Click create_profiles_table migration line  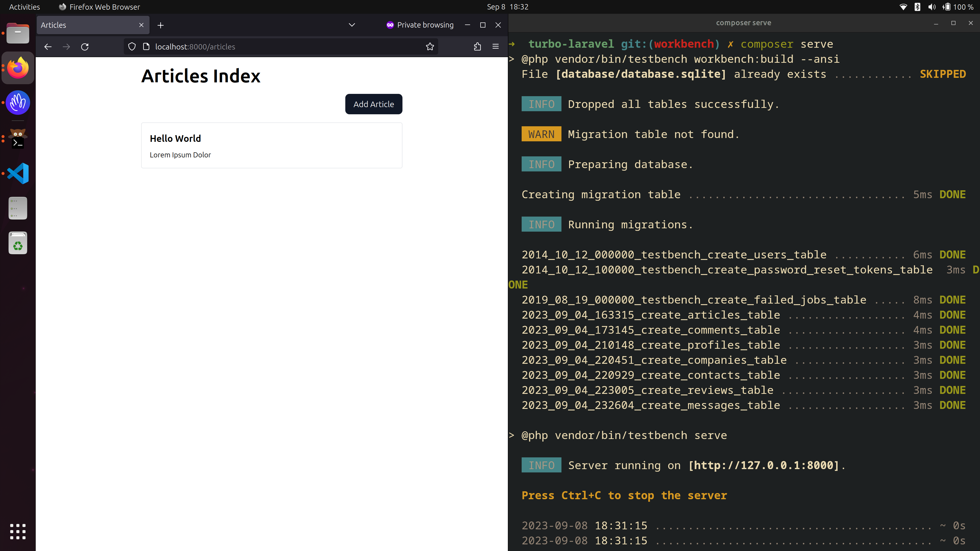pos(743,345)
